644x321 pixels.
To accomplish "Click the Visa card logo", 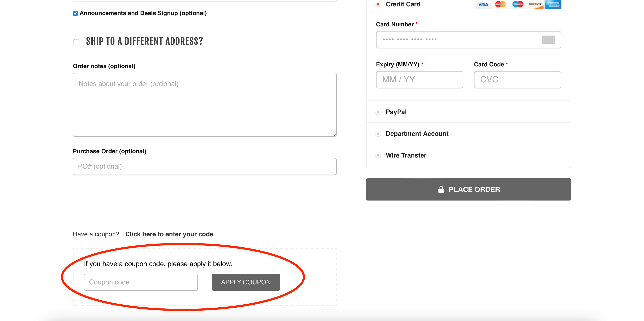I will click(x=483, y=4).
